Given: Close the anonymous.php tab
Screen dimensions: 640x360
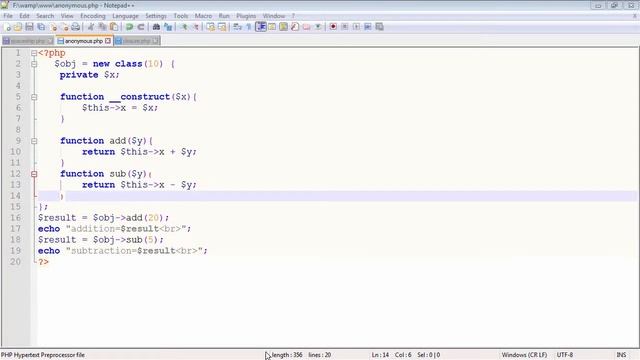Looking at the screenshot, I should 108,41.
